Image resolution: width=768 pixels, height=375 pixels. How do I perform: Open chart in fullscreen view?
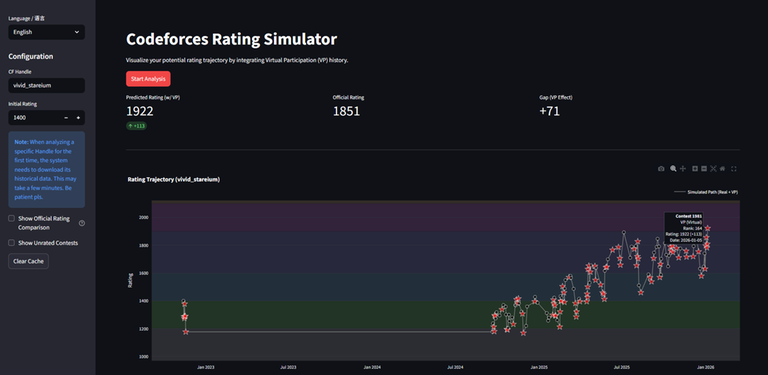[x=734, y=168]
